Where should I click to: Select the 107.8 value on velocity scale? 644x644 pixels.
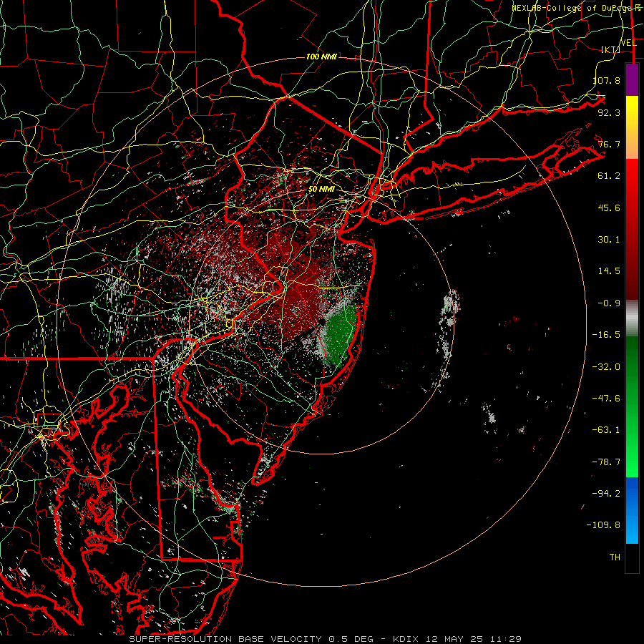click(x=607, y=80)
